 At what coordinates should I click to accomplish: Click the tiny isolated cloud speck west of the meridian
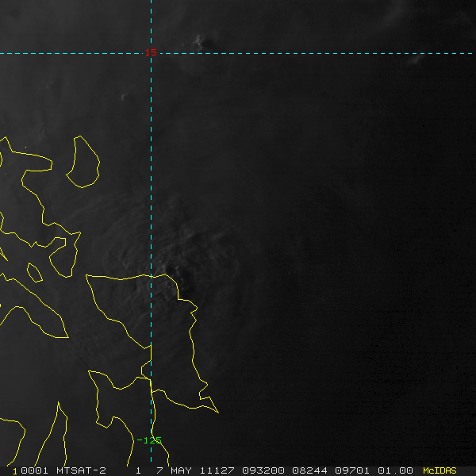tap(124, 97)
